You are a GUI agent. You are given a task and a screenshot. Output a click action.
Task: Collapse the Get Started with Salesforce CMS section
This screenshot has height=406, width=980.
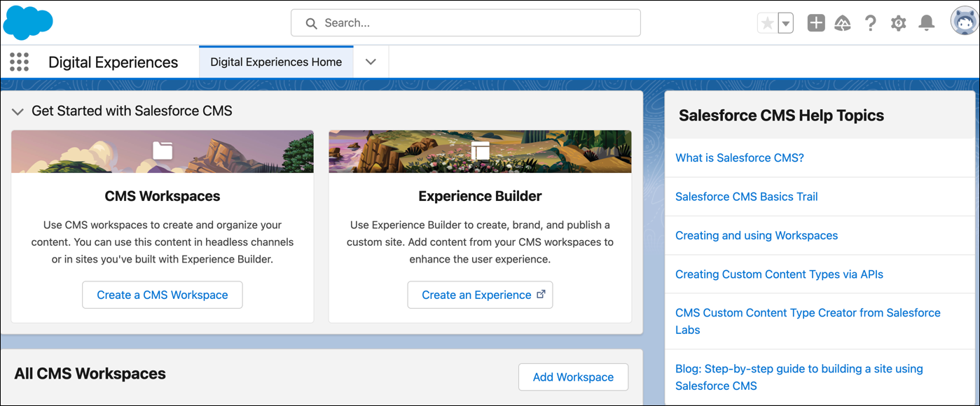(18, 111)
